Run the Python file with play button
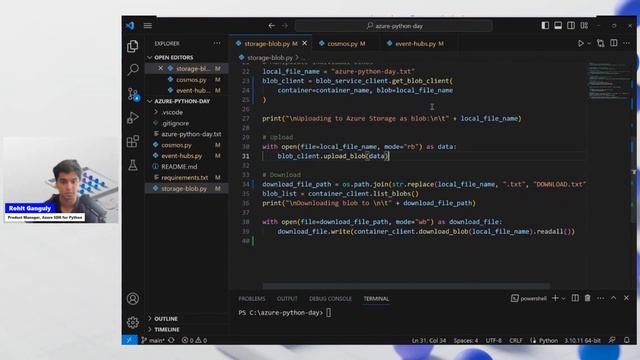The height and width of the screenshot is (360, 640). pyautogui.click(x=580, y=43)
